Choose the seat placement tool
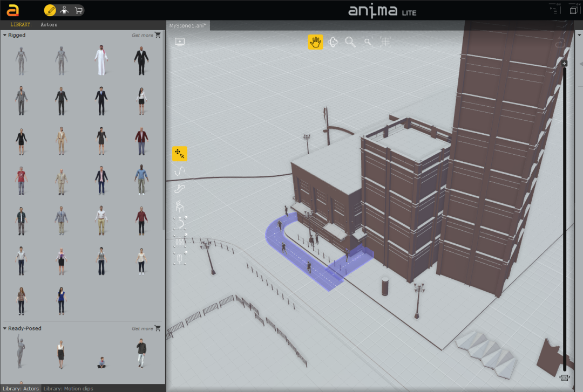 pos(180,206)
